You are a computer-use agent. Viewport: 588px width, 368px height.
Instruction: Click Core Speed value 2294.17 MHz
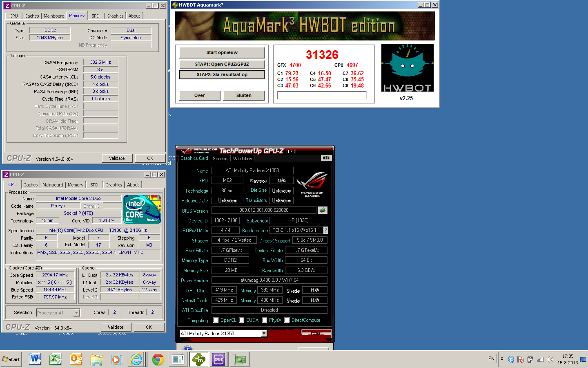[55, 275]
